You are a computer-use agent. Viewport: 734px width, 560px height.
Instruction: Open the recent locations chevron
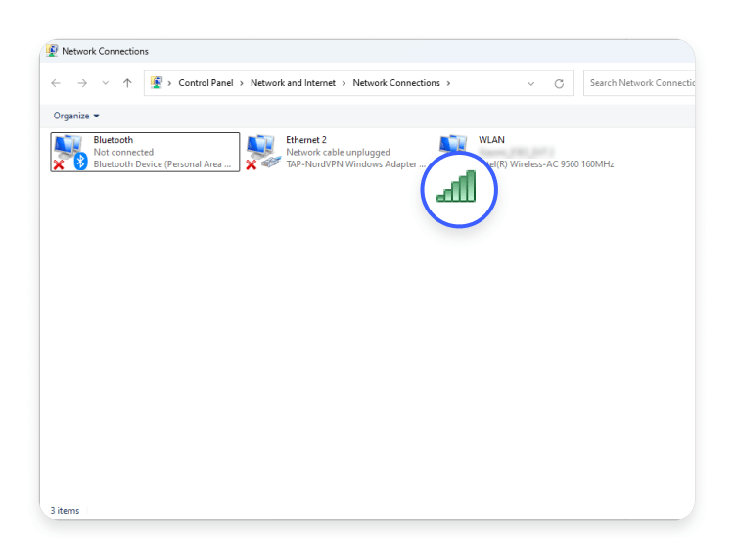106,83
